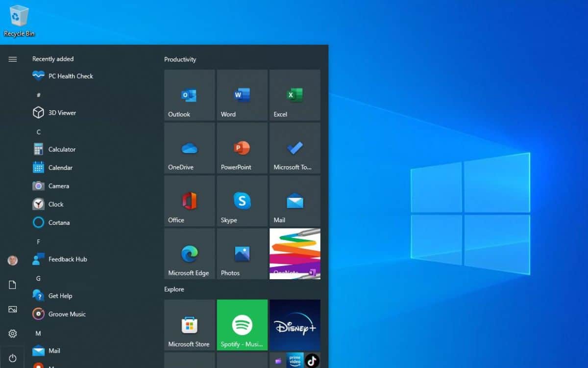The height and width of the screenshot is (368, 588).
Task: Open the Photos tile
Action: coord(242,254)
